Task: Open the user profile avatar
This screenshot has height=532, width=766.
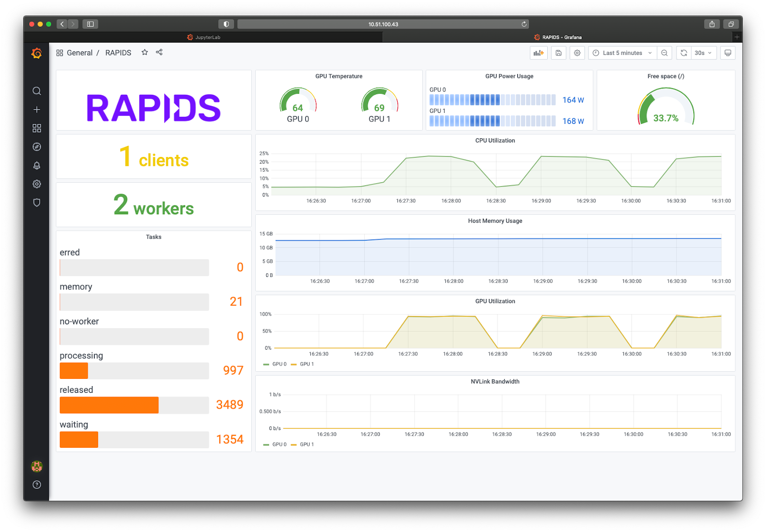Action: [x=36, y=466]
